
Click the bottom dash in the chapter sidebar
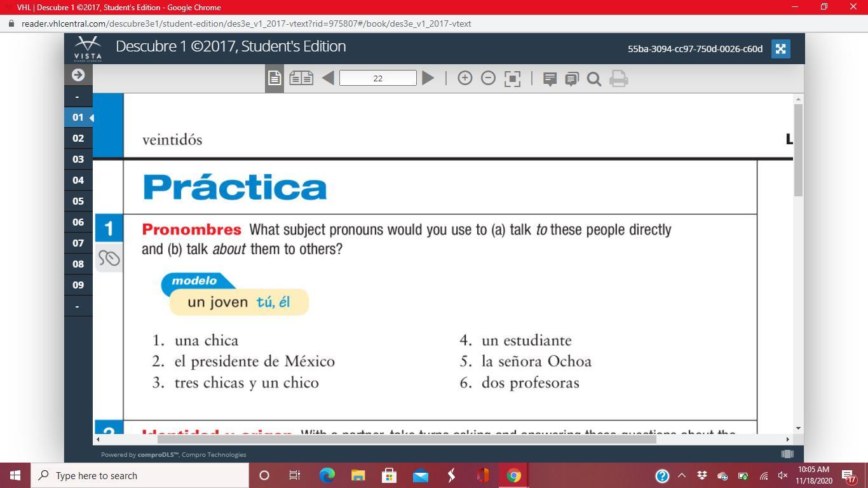coord(78,306)
